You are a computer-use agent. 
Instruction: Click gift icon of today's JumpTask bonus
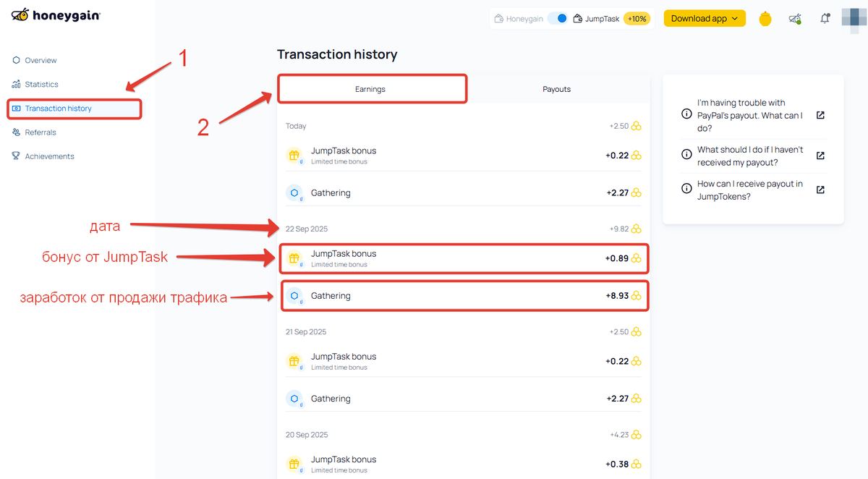[x=294, y=156]
